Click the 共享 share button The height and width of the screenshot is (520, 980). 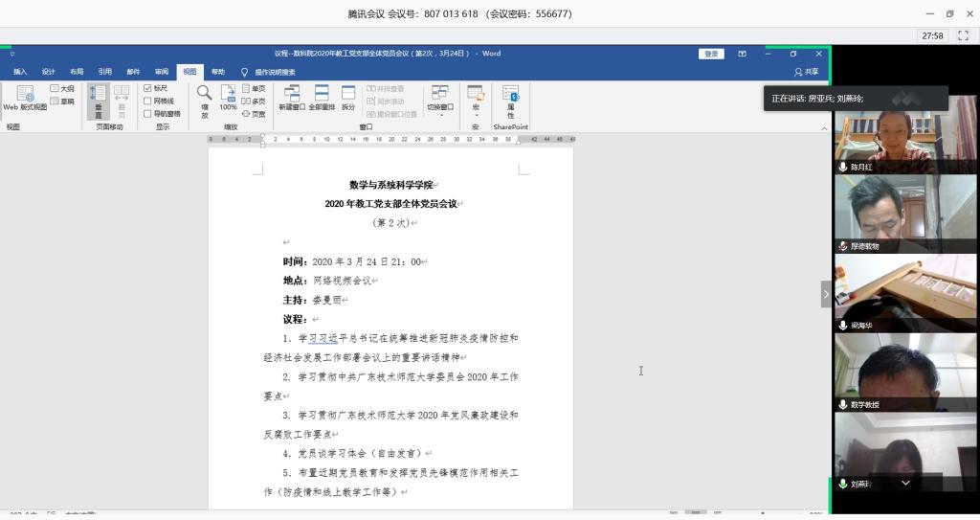tap(807, 72)
